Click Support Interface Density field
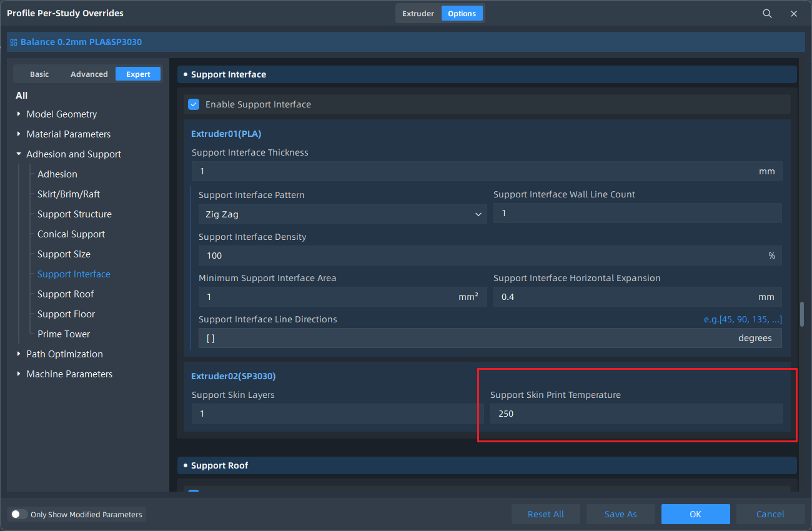This screenshot has width=812, height=531. point(490,255)
